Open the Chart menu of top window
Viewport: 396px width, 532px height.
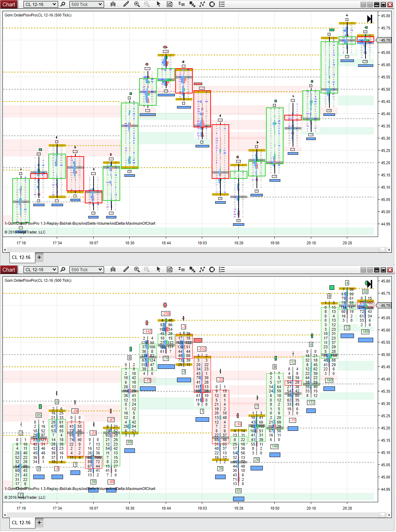click(9, 4)
